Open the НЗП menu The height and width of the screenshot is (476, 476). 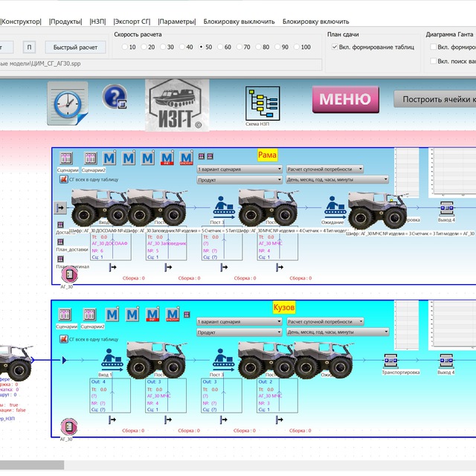[x=97, y=22]
